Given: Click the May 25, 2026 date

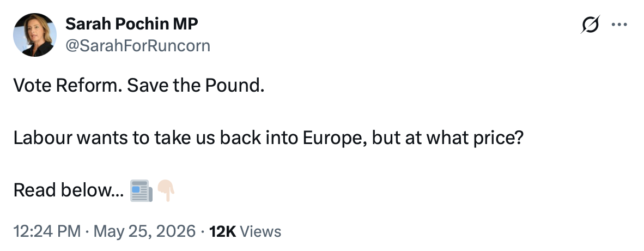Looking at the screenshot, I should pyautogui.click(x=144, y=231).
